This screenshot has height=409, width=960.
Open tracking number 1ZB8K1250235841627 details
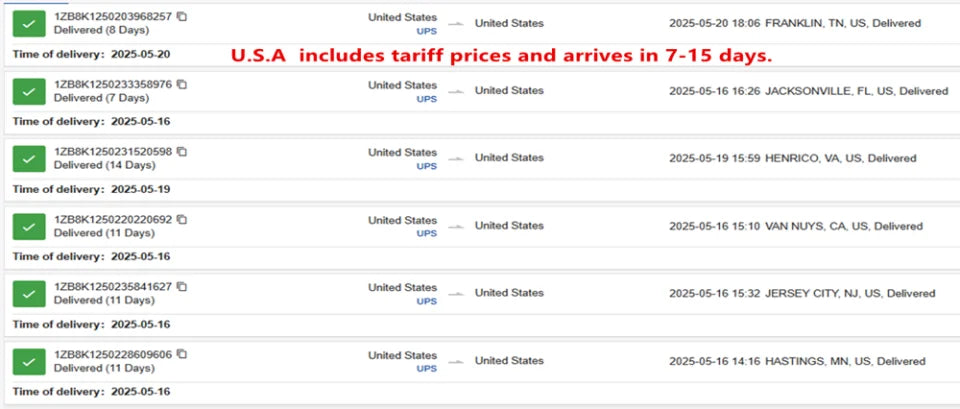tap(113, 287)
